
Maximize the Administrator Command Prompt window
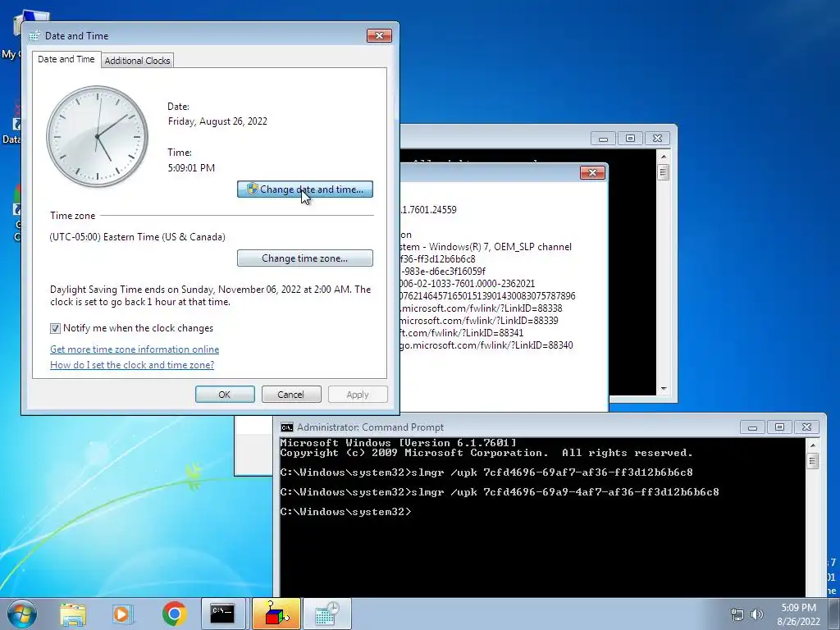click(x=779, y=427)
